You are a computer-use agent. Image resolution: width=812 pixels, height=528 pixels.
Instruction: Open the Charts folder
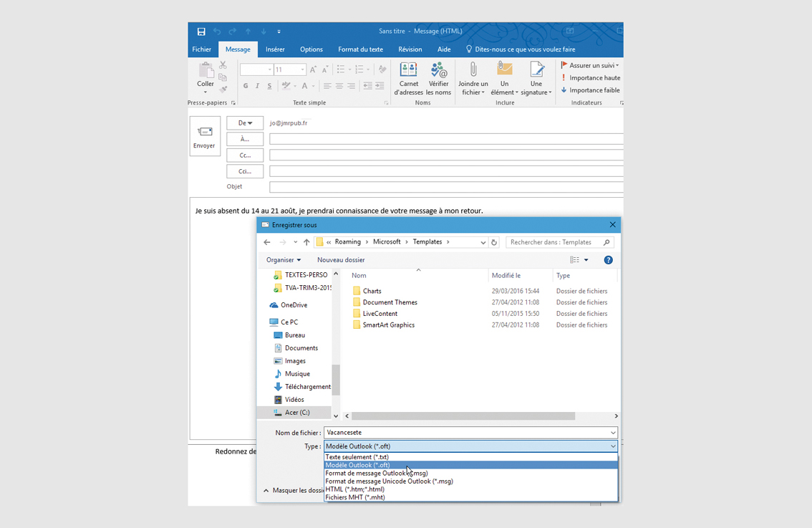pyautogui.click(x=367, y=291)
